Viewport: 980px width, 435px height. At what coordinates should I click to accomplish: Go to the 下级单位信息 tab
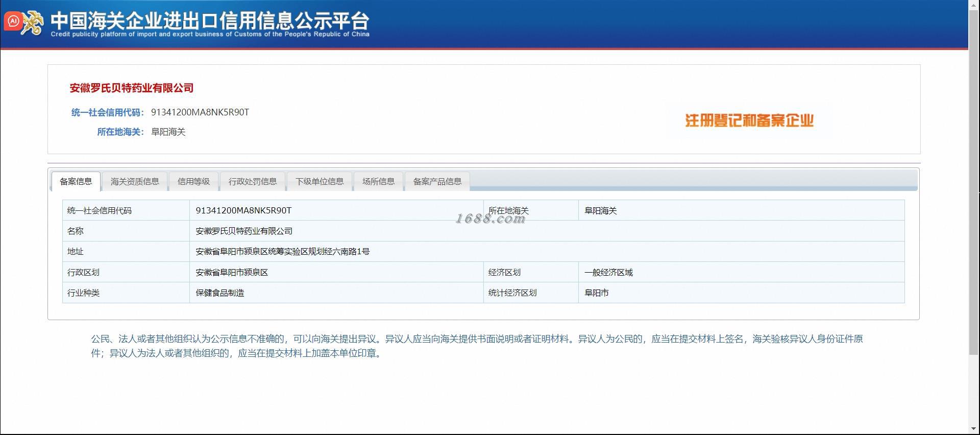coord(320,181)
